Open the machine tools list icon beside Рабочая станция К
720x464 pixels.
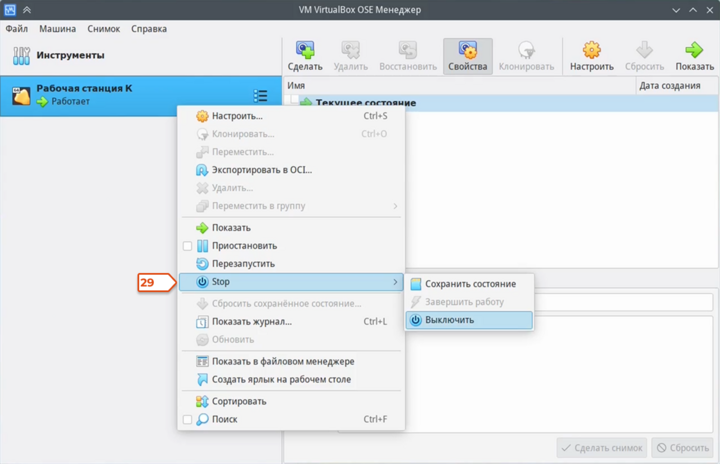(x=260, y=96)
